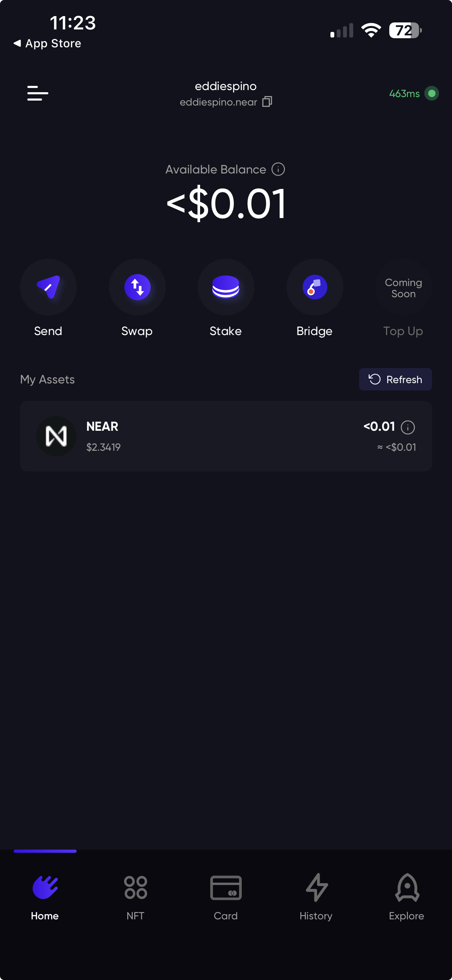Tap the eddiespino account name
452x980 pixels.
[x=226, y=86]
